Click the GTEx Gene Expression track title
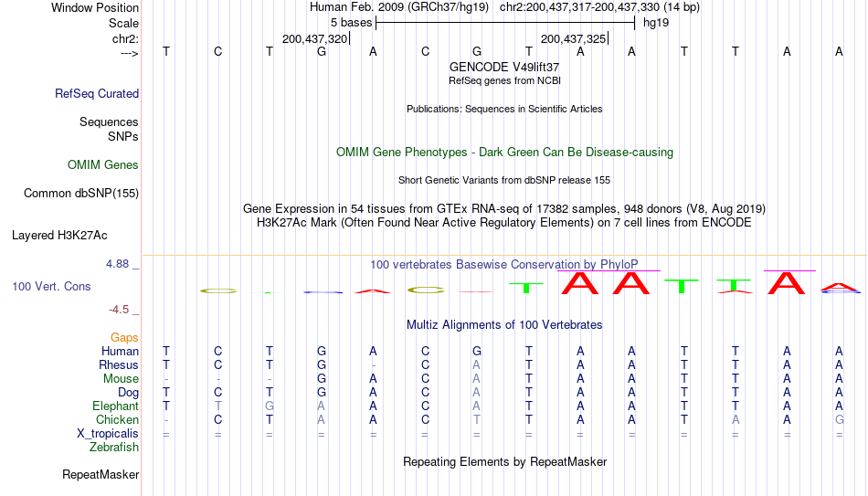The image size is (868, 496). pos(504,208)
